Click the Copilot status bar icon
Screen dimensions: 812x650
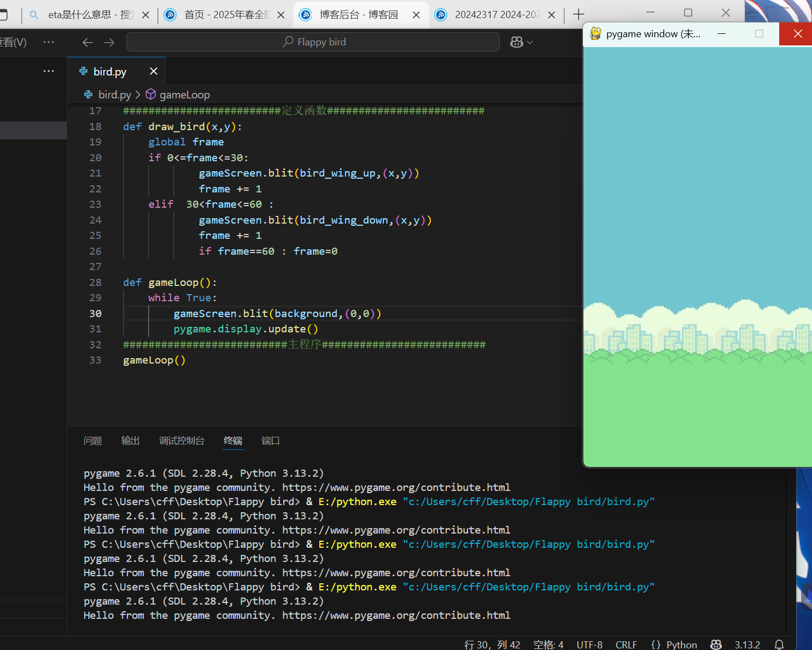pos(716,645)
